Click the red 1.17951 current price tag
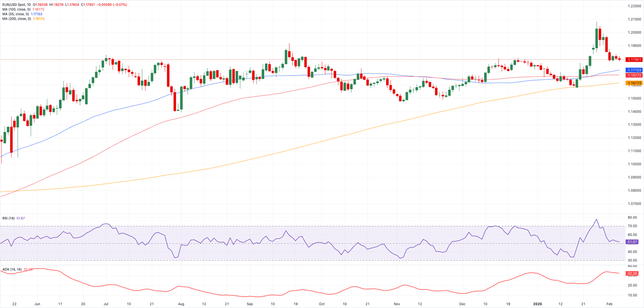Viewport: 644px width, 308px height. [x=634, y=60]
